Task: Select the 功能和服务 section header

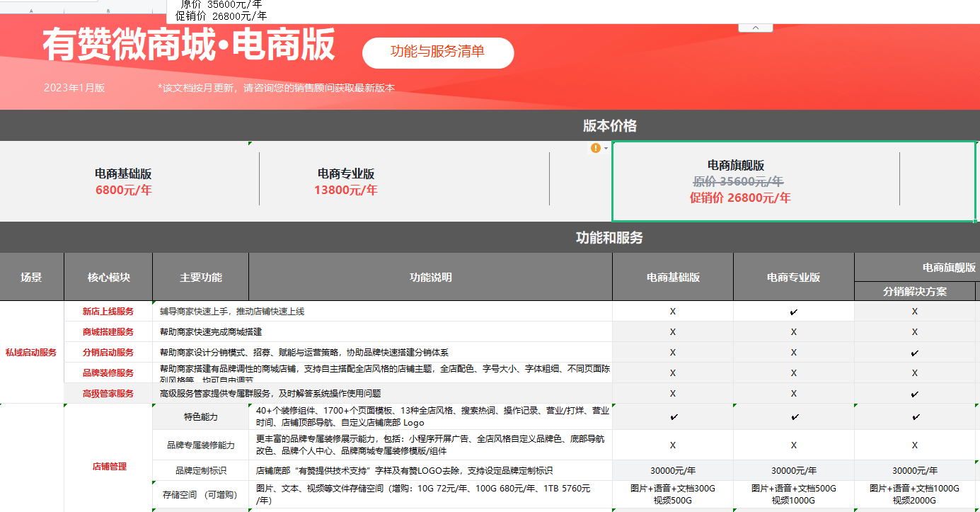Action: point(610,238)
